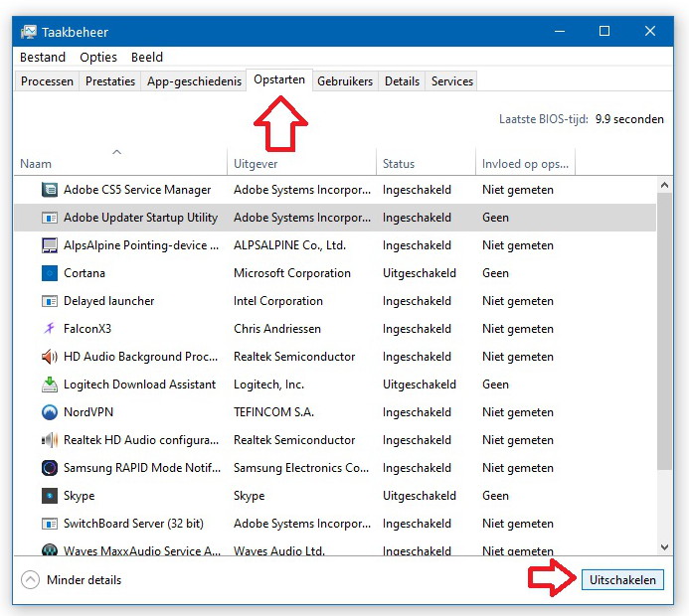Open the Services tab

click(452, 81)
